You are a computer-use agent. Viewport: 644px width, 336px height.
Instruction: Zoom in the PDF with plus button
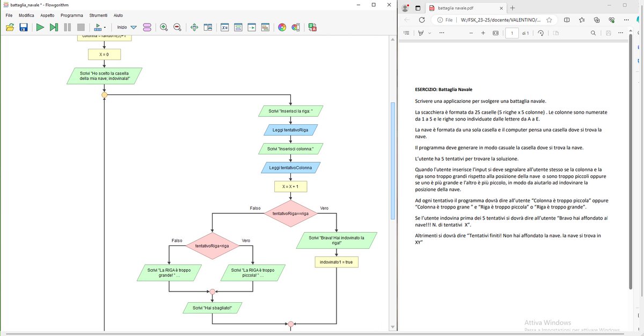point(483,33)
